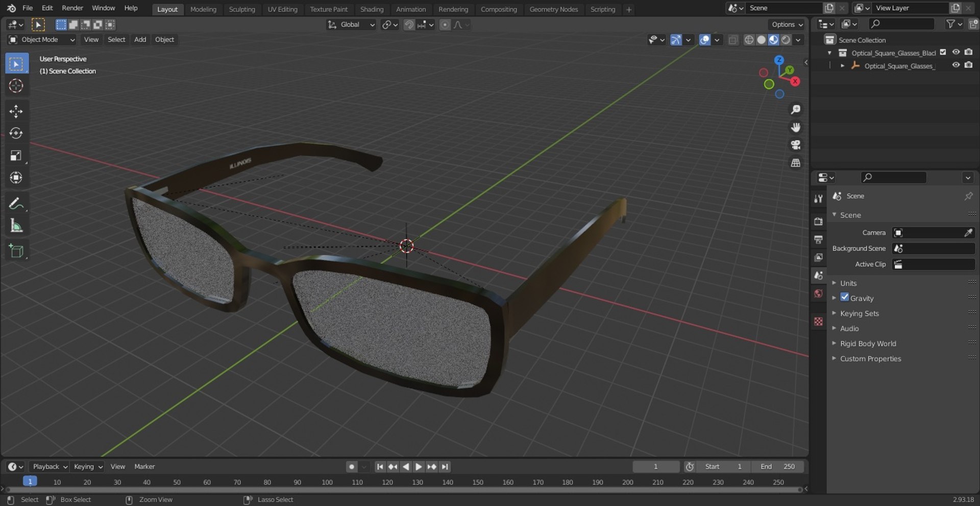The height and width of the screenshot is (506, 980).
Task: Click the Select Box tool
Action: pyautogui.click(x=16, y=64)
